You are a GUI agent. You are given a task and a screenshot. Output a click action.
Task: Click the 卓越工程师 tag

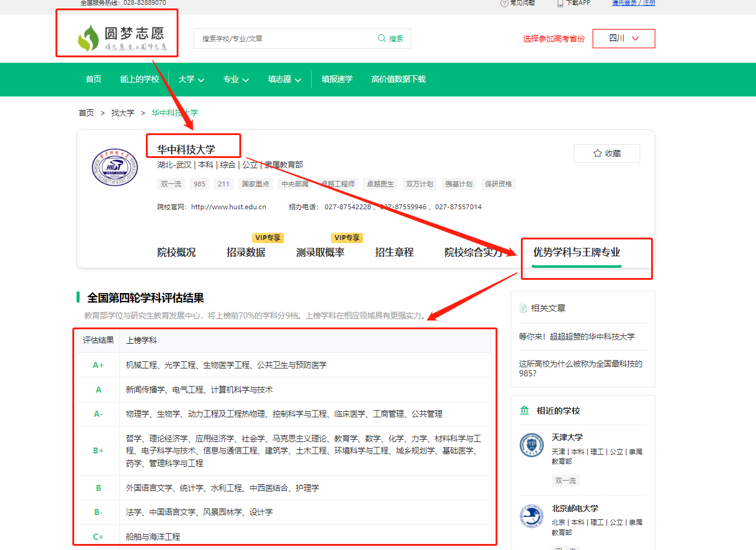click(338, 184)
